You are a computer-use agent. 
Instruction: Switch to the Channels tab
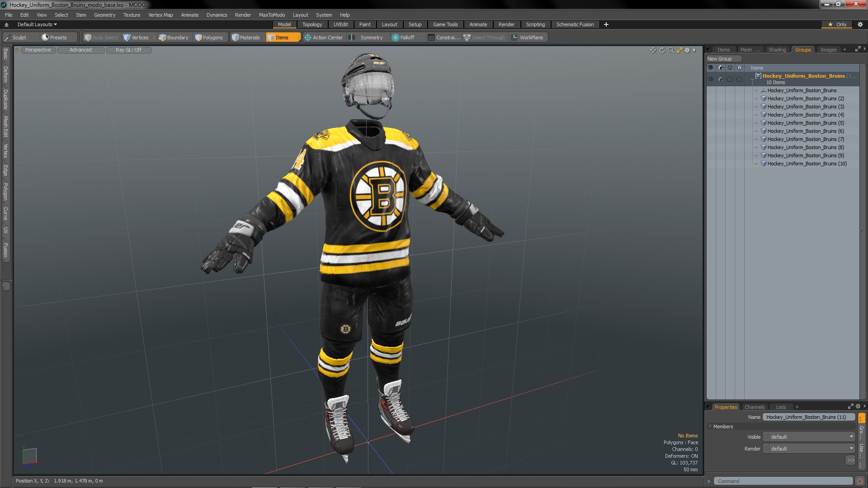[754, 407]
